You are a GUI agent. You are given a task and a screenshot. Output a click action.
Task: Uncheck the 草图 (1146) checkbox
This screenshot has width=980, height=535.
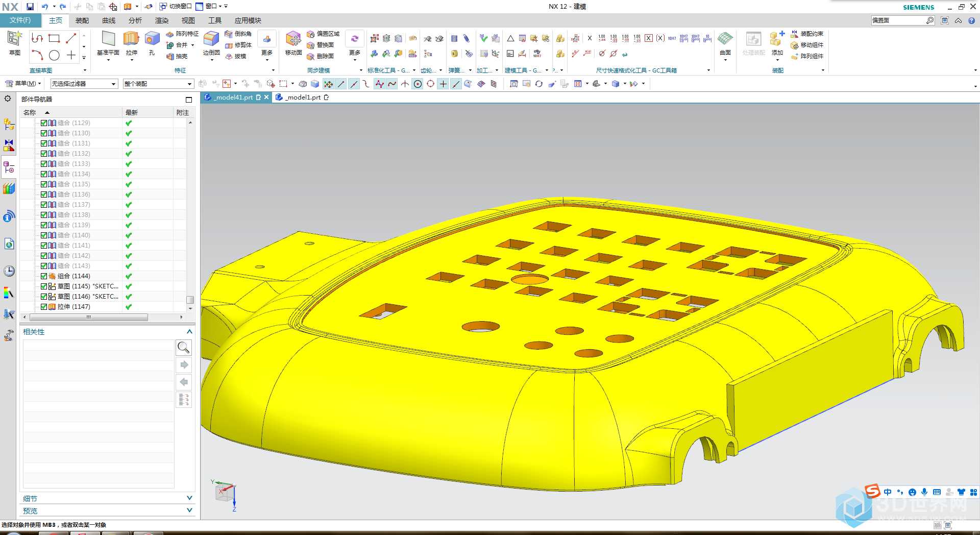pos(44,297)
